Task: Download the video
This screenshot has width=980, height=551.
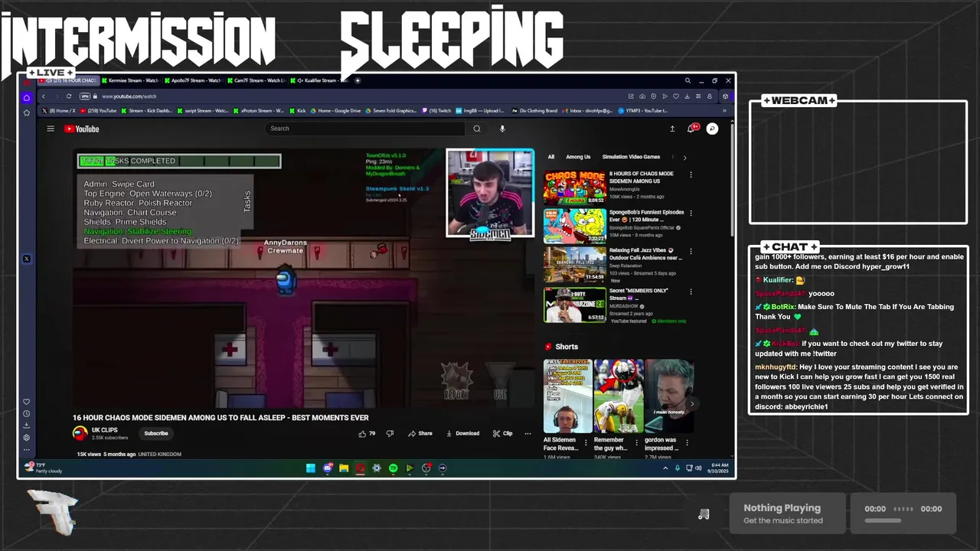Action: pyautogui.click(x=462, y=433)
